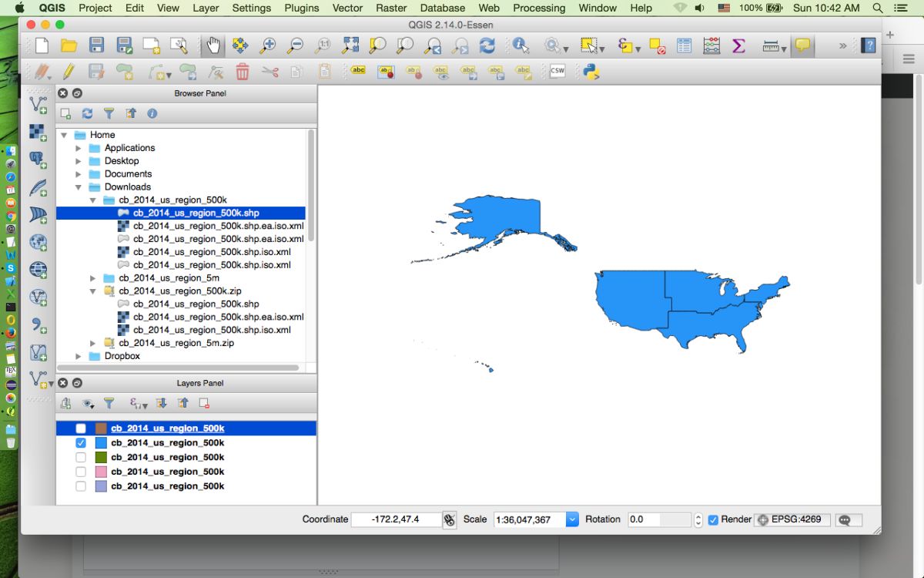Refresh the map canvas
This screenshot has height=578, width=924.
point(487,45)
